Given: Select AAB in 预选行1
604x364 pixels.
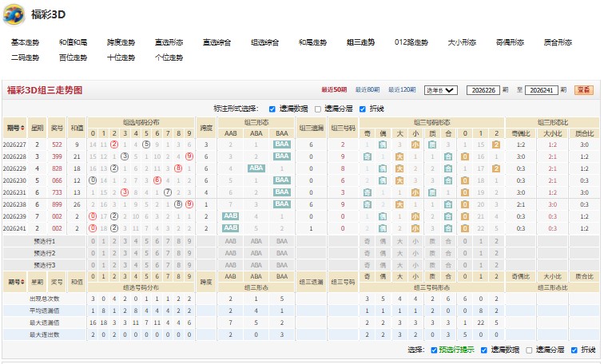Looking at the screenshot, I should [x=230, y=241].
